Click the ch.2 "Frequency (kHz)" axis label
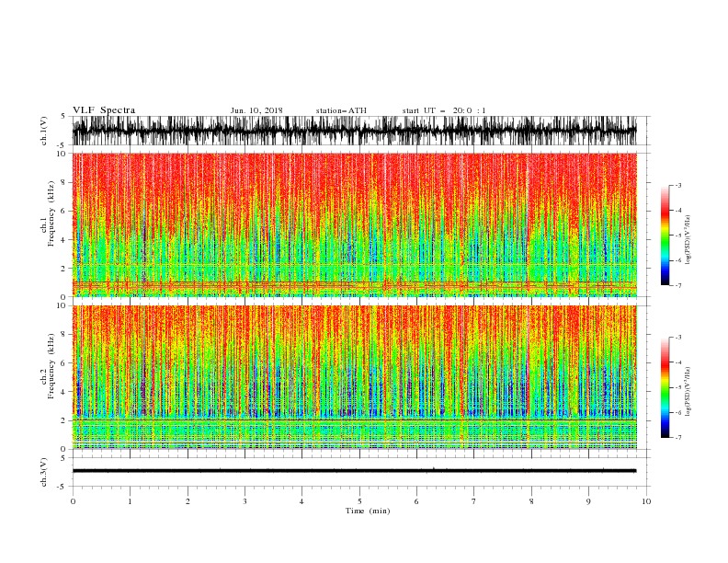This screenshot has height=563, width=728. coord(51,366)
